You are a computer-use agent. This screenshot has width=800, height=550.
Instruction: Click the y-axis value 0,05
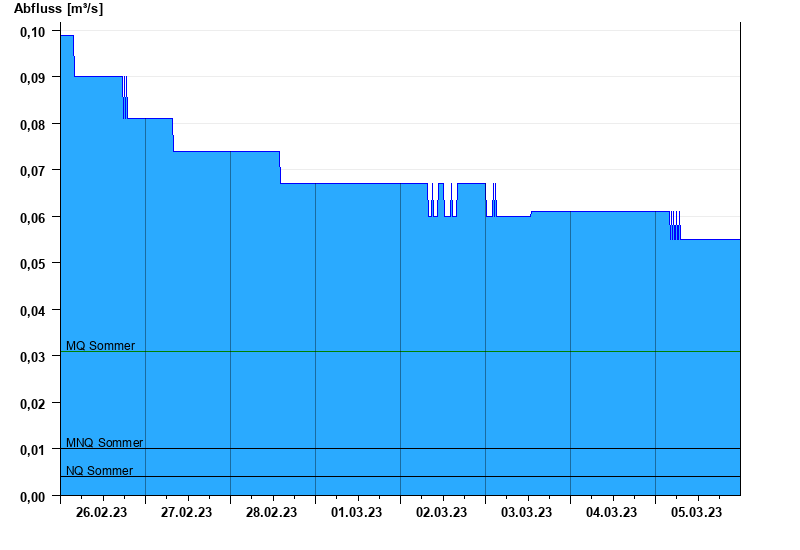[33, 264]
